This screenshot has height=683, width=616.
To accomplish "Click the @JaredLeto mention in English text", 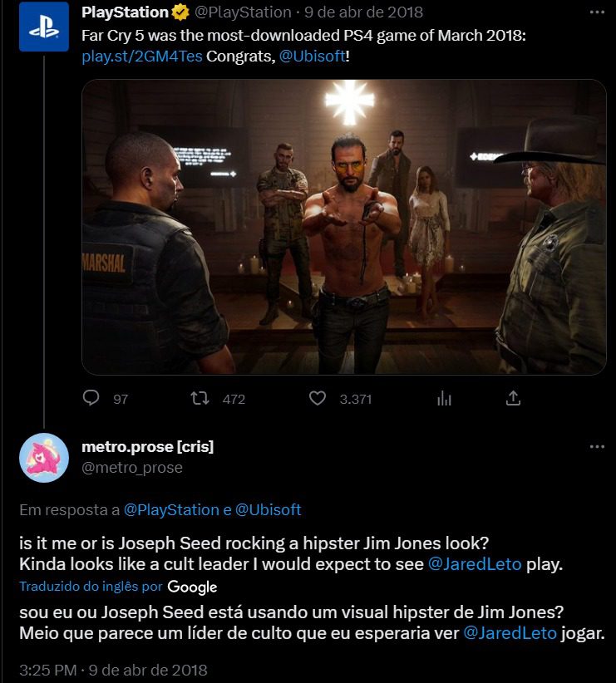I will click(474, 565).
